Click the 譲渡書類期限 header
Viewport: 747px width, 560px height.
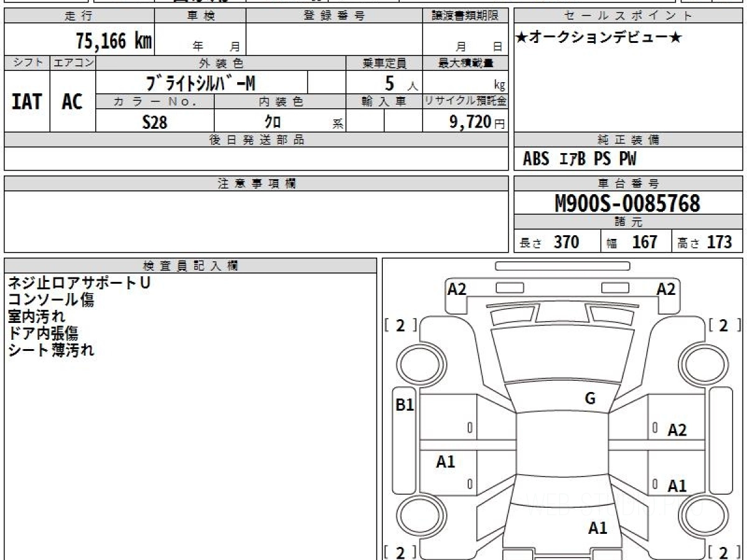click(x=465, y=16)
